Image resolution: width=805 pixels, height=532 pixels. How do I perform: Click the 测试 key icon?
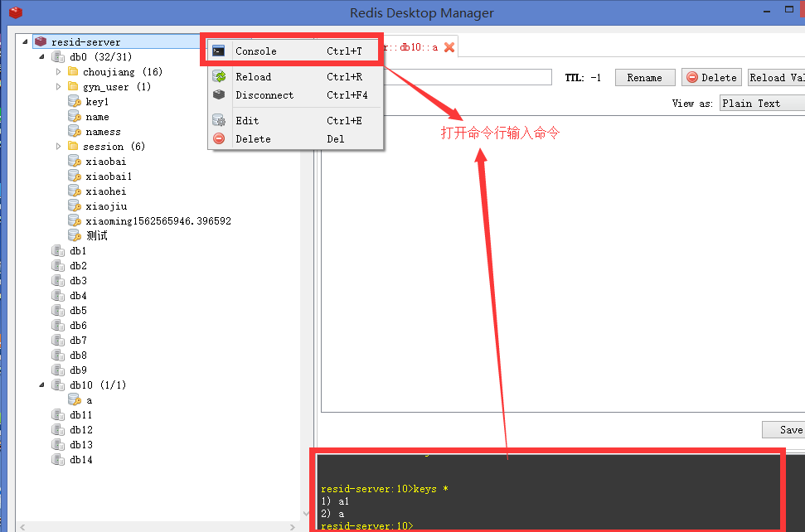tap(75, 235)
